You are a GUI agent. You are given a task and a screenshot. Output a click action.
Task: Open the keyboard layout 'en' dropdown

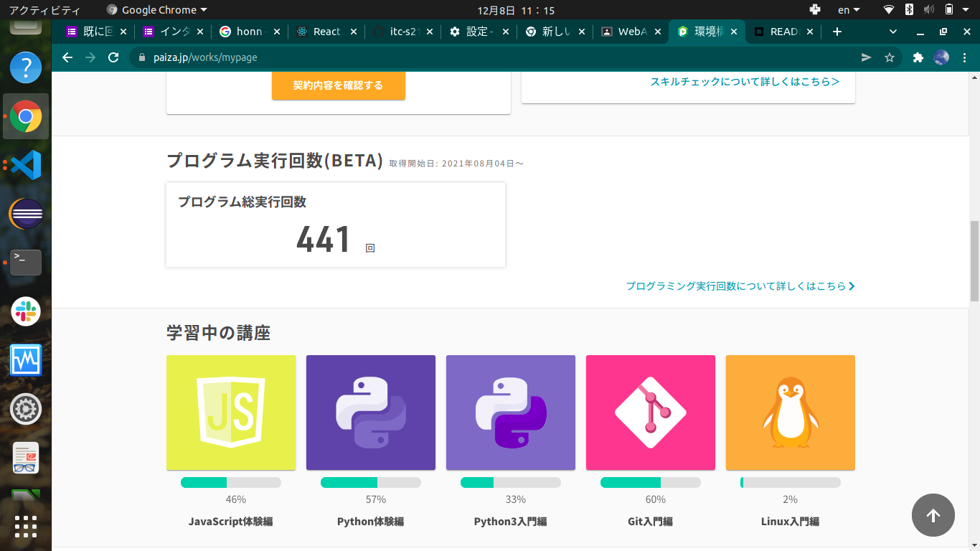pyautogui.click(x=847, y=11)
